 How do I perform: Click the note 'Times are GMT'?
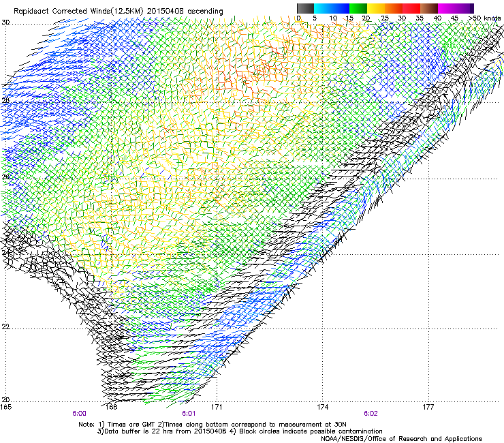pyautogui.click(x=131, y=425)
